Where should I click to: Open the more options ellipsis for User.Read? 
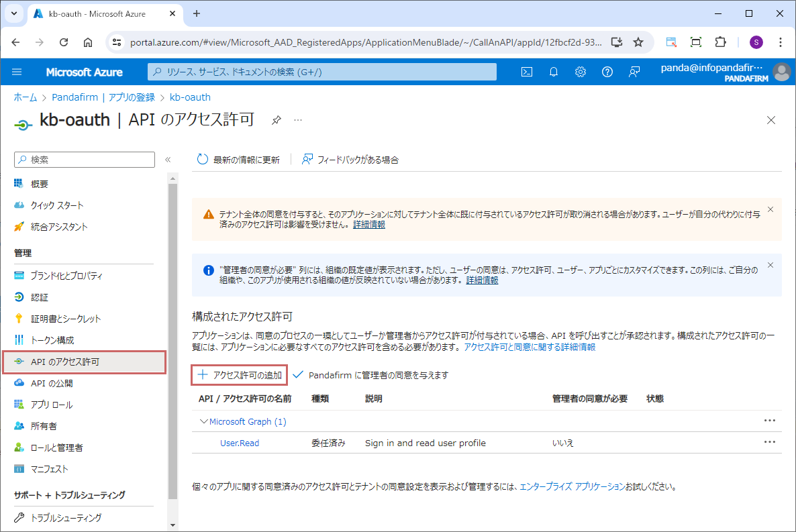click(x=769, y=442)
